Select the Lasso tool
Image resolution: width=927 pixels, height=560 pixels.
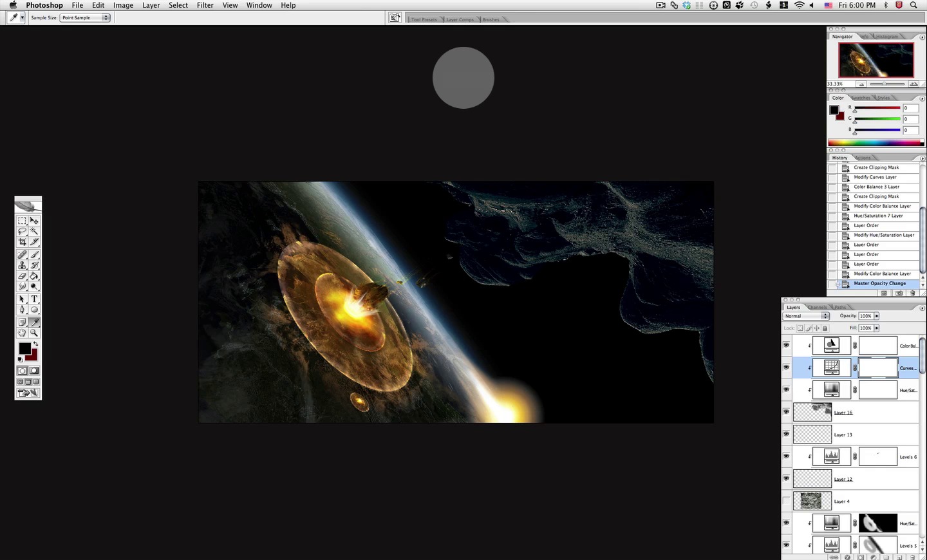click(x=22, y=231)
